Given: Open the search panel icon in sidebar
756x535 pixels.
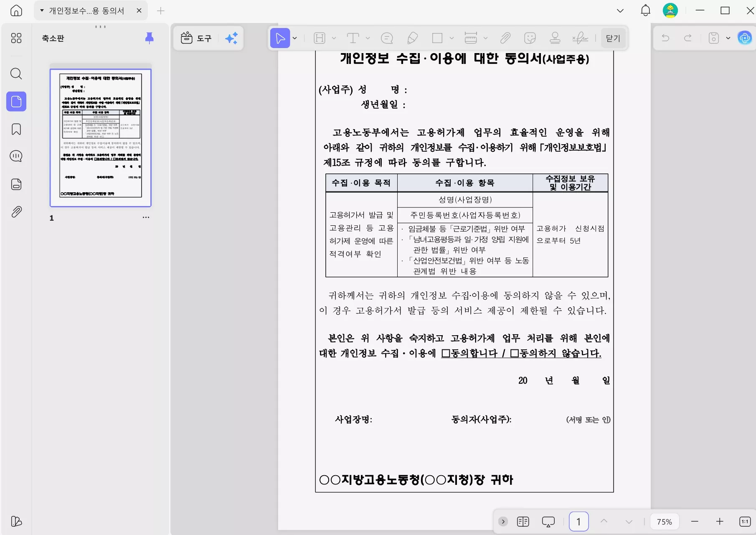Looking at the screenshot, I should [x=16, y=74].
